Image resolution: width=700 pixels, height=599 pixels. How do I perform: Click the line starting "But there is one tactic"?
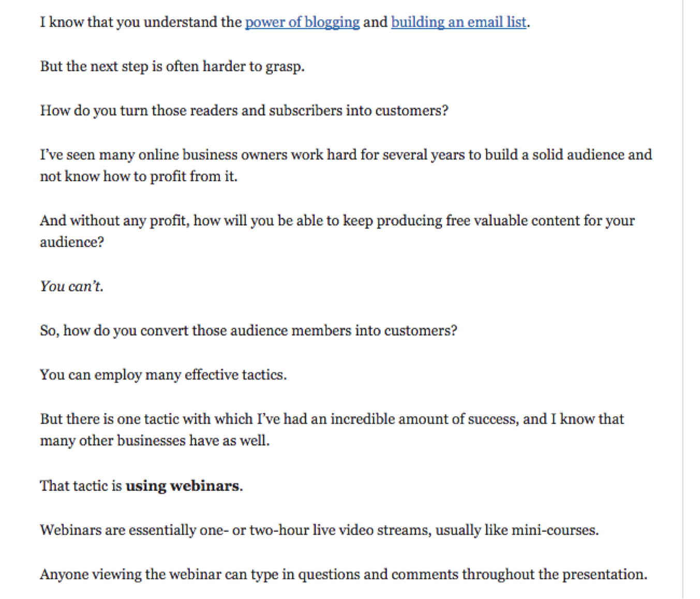click(x=332, y=419)
